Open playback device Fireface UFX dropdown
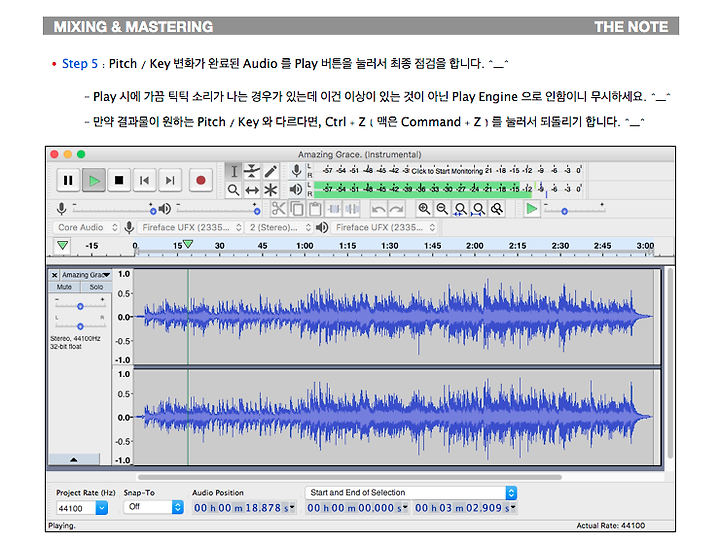The image size is (720, 543). 384,227
